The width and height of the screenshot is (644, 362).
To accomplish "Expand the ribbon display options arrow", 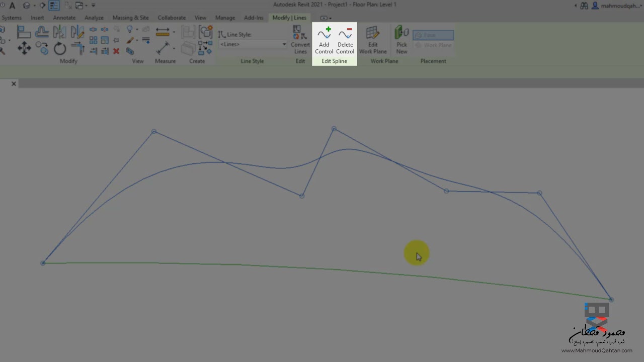I will click(330, 18).
